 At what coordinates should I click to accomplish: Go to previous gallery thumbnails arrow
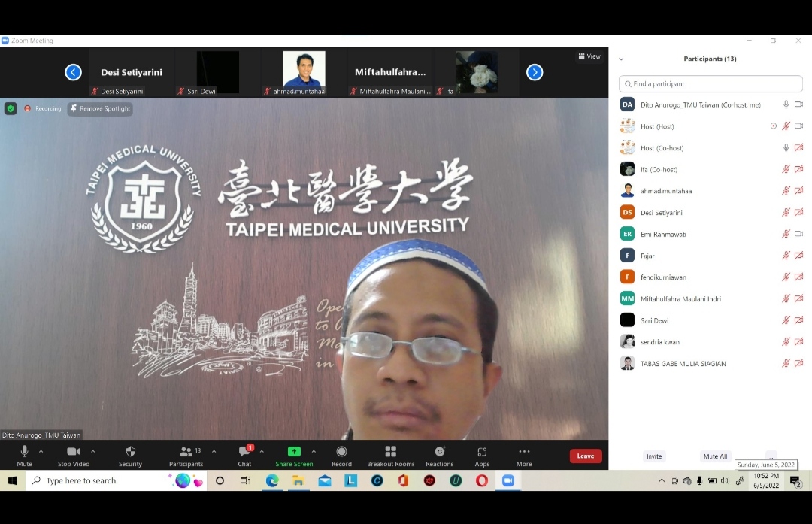(x=74, y=72)
